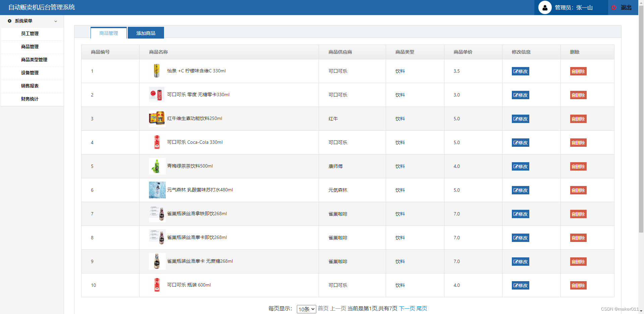
Task: Edit 可口可乐 零度 无糖零卡330ml via 修改
Action: point(521,95)
